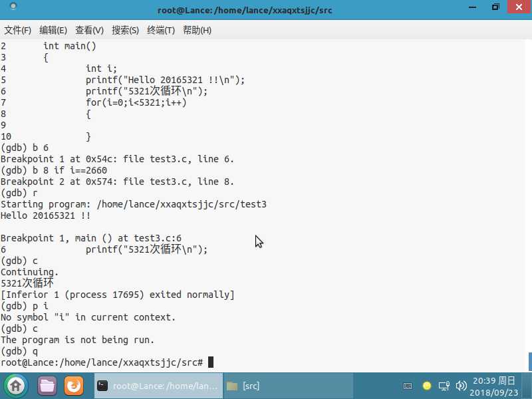This screenshot has height=399, width=532.
Task: Open the network connection tray icon
Action: pyautogui.click(x=444, y=386)
